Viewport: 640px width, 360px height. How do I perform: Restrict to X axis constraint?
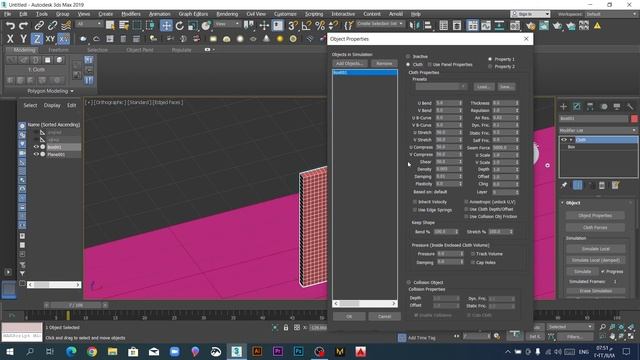click(x=10, y=39)
